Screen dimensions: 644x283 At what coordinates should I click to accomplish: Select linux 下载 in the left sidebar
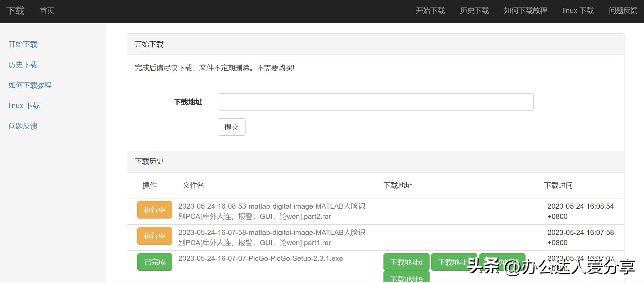(x=24, y=106)
